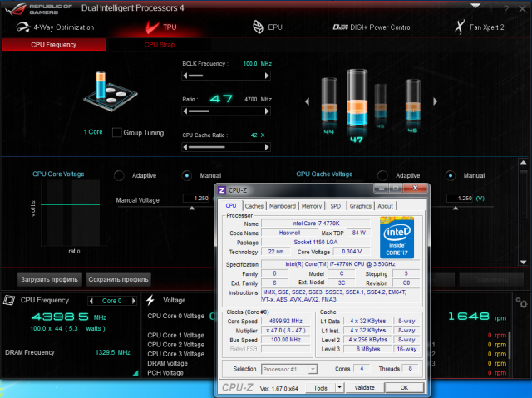Open the top dropdown triangle near help
Screen dimensions: 532x398
pos(475,6)
